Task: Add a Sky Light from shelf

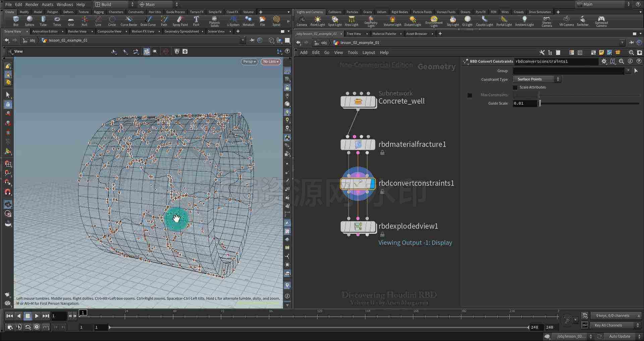Action: coord(453,21)
